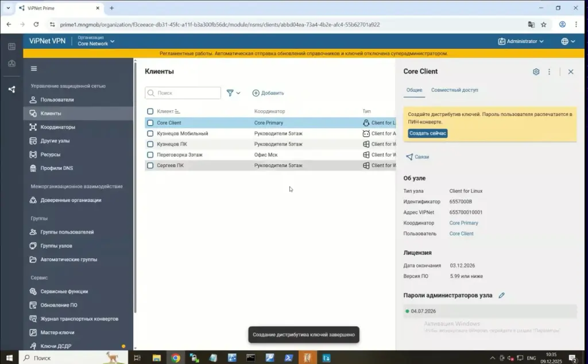Follow the Core Client user link
Image resolution: width=588 pixels, height=364 pixels.
(461, 234)
